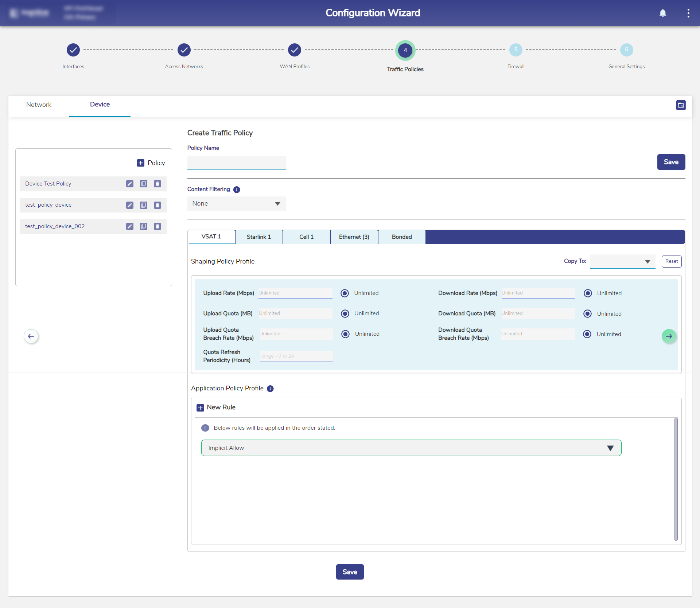The width and height of the screenshot is (700, 608).
Task: Click the plus icon to add Policy
Action: 141,163
